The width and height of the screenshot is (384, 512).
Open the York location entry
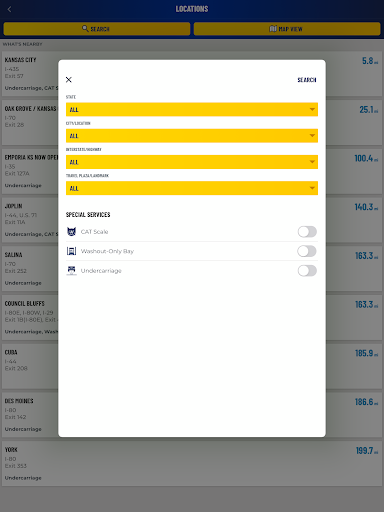click(192, 464)
